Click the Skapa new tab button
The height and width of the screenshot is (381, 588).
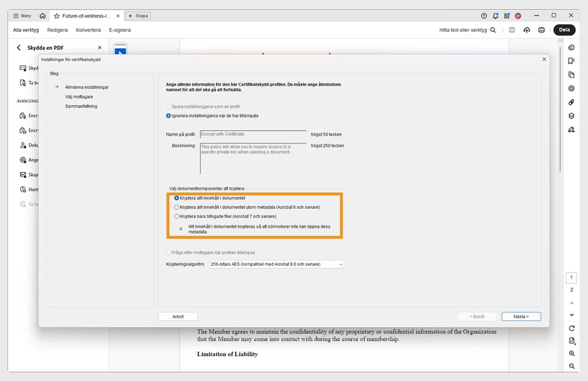point(138,16)
